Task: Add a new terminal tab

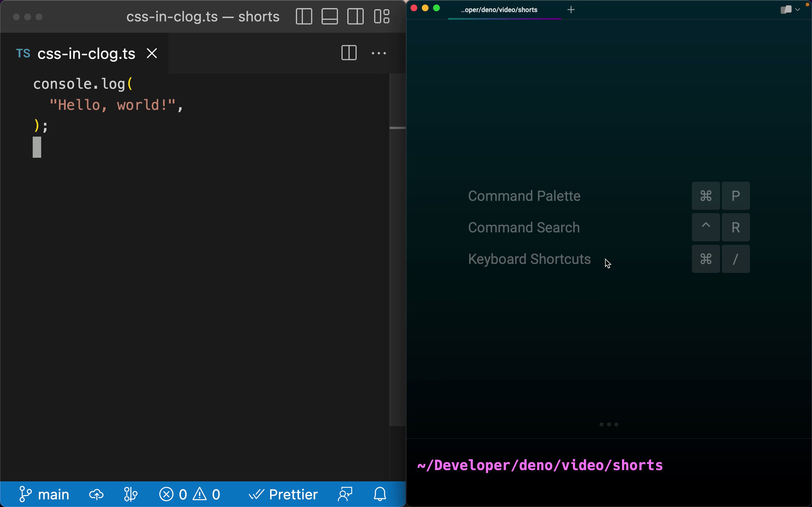Action: [x=571, y=10]
